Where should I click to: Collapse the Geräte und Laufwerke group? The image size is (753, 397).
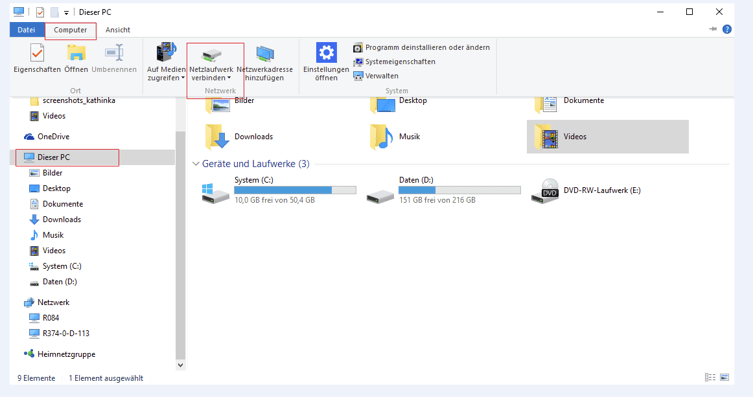pos(195,164)
